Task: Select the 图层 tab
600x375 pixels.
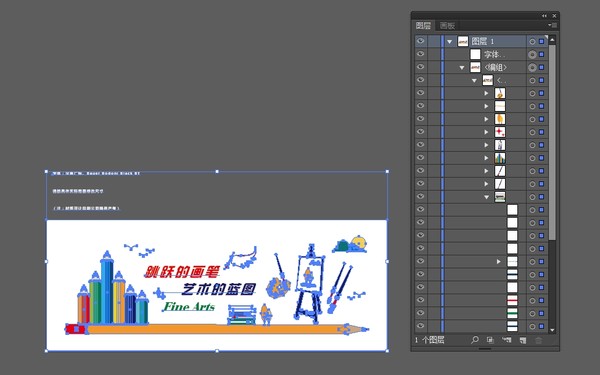Action: [x=423, y=26]
